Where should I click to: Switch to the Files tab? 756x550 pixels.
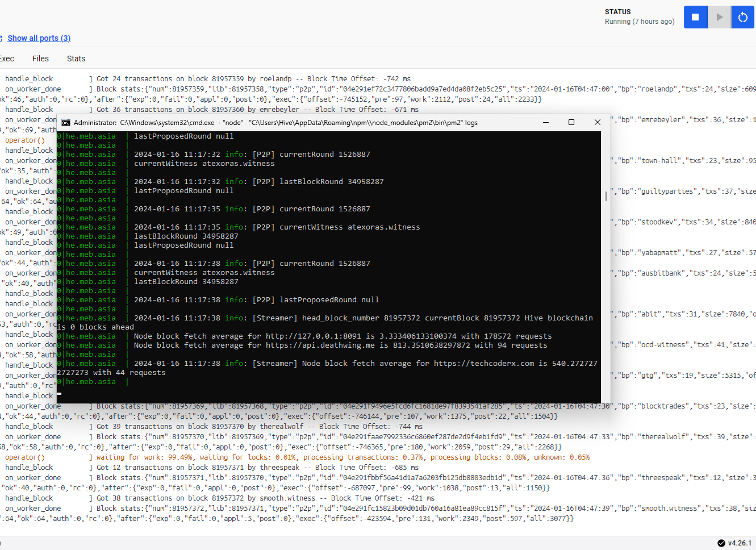coord(40,59)
